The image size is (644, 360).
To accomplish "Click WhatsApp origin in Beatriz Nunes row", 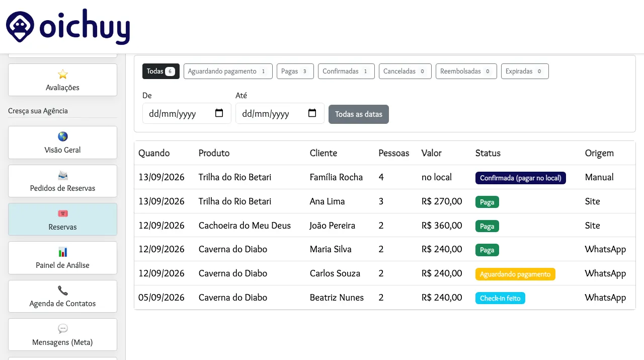I will [605, 298].
